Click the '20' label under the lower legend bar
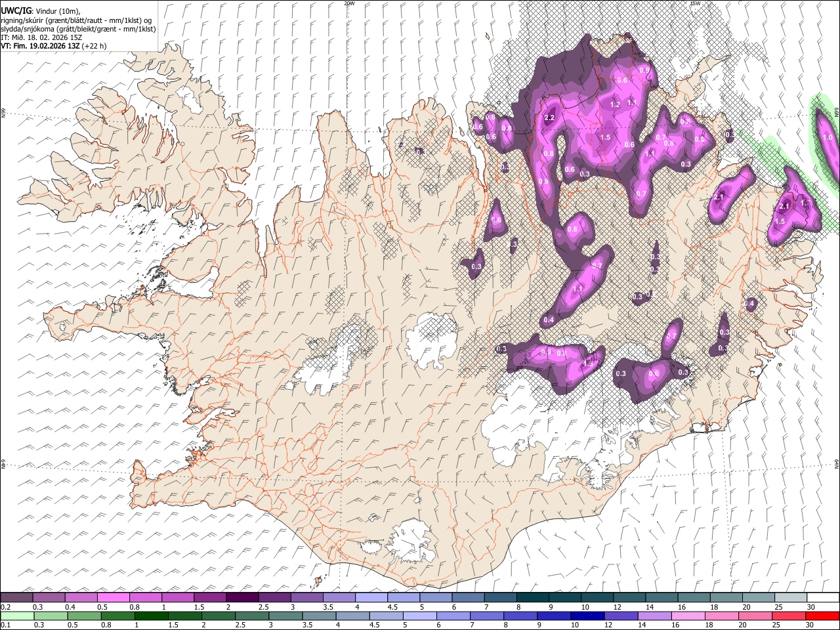The image size is (840, 630). tap(744, 625)
